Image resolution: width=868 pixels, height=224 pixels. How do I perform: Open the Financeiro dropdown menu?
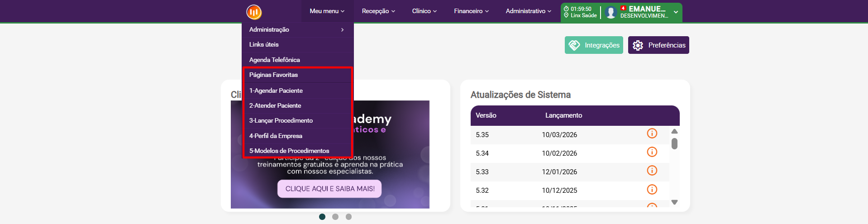[x=472, y=11]
